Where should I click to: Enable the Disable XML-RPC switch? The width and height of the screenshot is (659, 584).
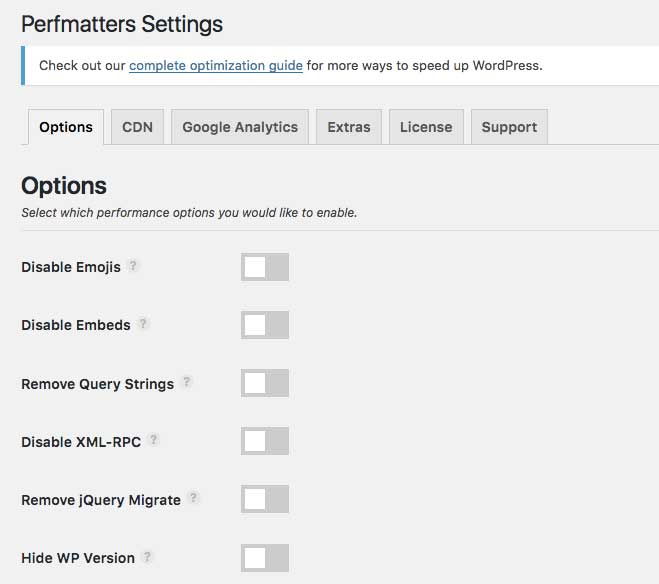(x=265, y=441)
